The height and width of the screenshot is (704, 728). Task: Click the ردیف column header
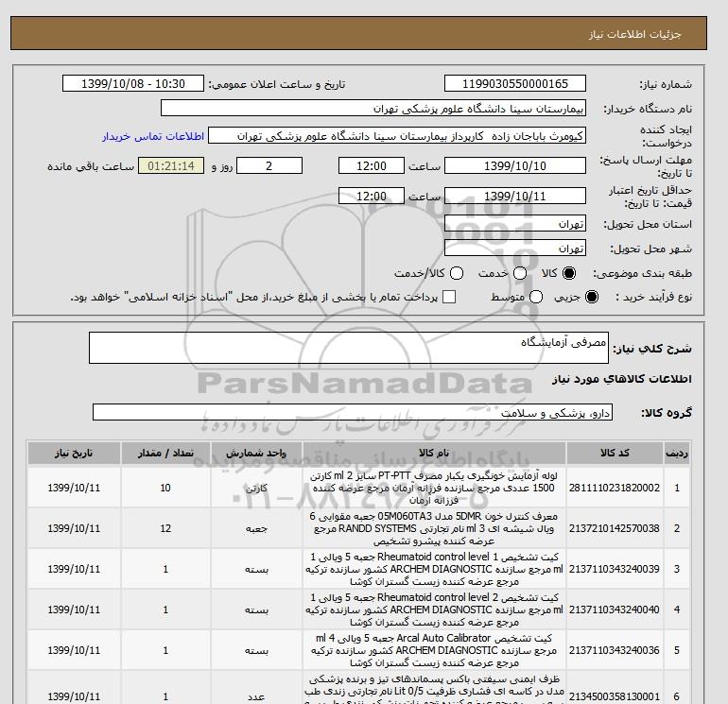pos(677,453)
